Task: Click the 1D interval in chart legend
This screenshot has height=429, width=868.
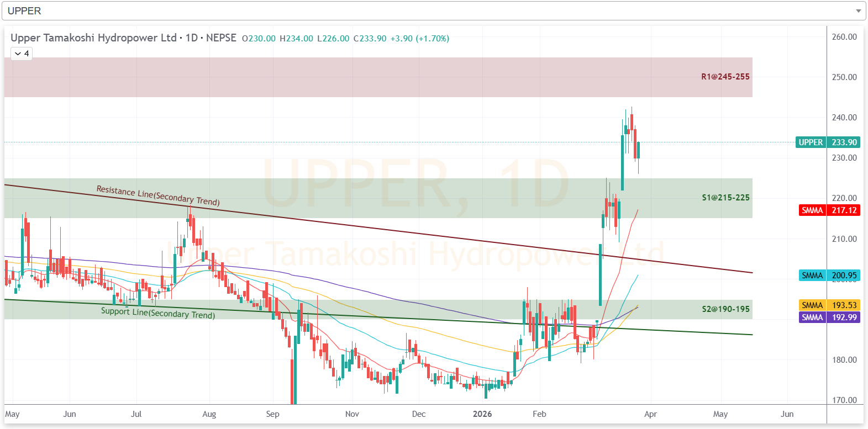Action: 191,38
